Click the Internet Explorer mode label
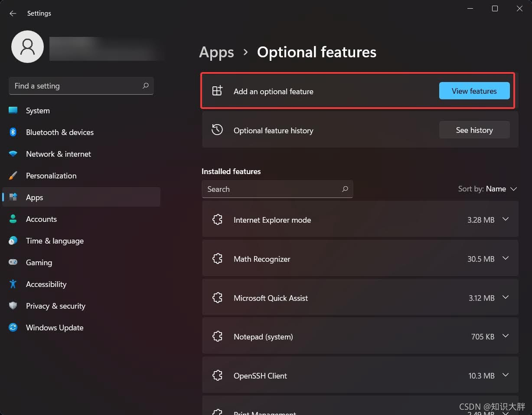This screenshot has height=415, width=532. click(272, 220)
